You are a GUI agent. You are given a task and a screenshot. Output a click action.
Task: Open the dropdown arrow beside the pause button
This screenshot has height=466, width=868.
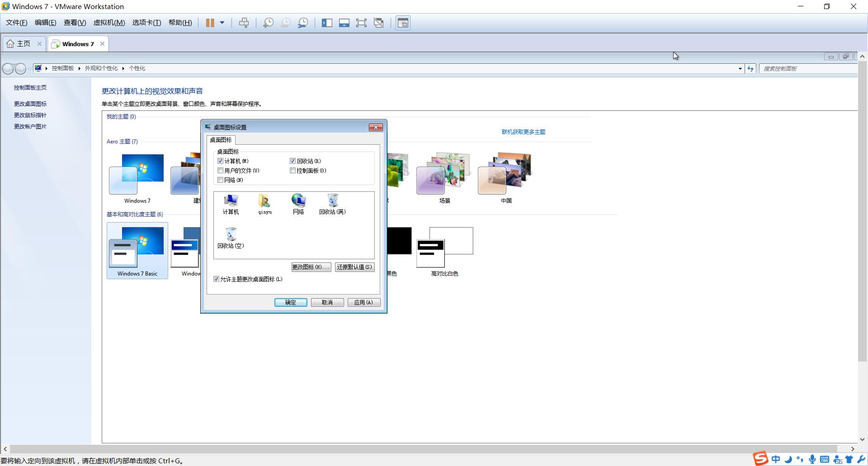222,23
